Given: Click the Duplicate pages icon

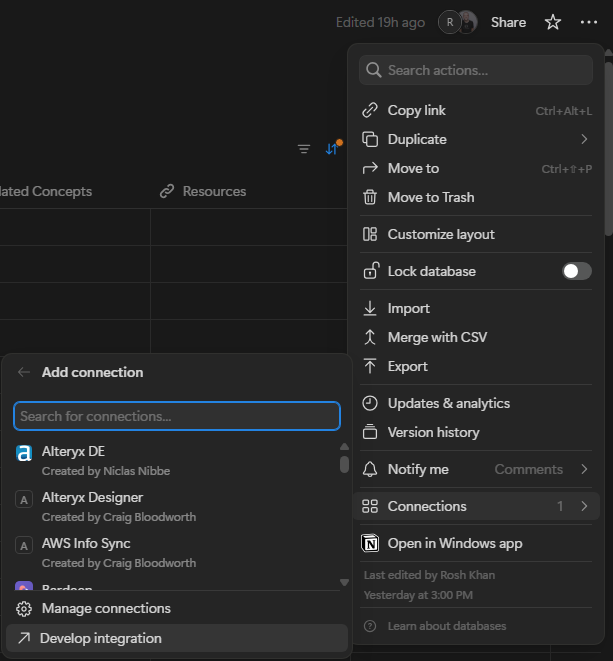Looking at the screenshot, I should pos(370,139).
